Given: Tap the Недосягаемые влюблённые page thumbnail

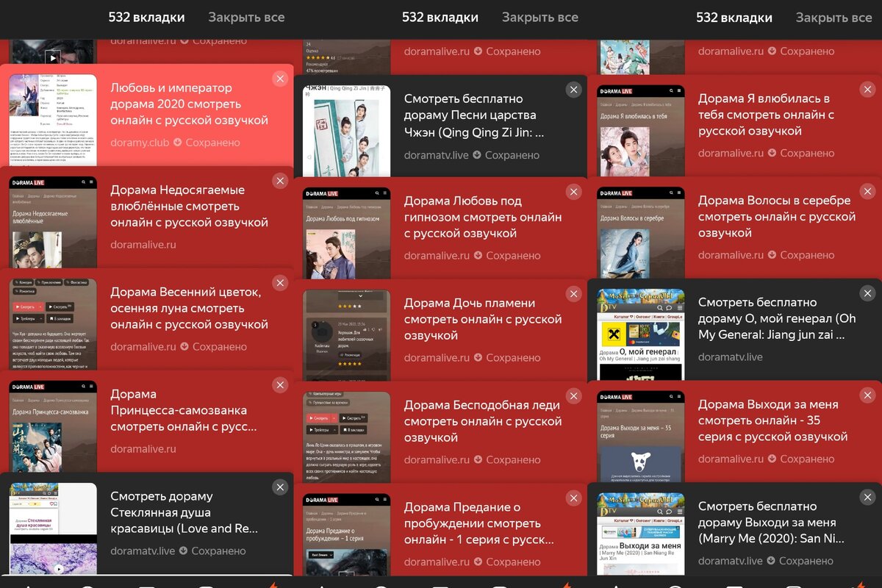Looking at the screenshot, I should point(53,221).
